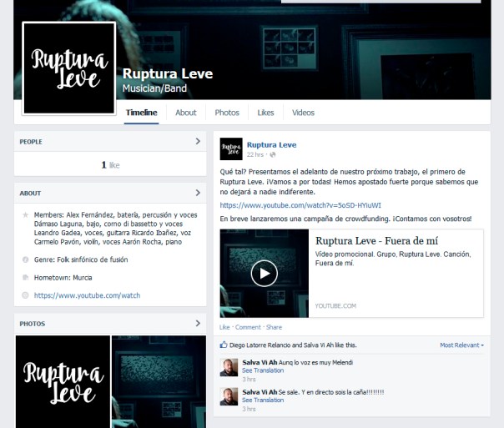
Task: Click the Ruptura Leve post author name
Action: (271, 145)
